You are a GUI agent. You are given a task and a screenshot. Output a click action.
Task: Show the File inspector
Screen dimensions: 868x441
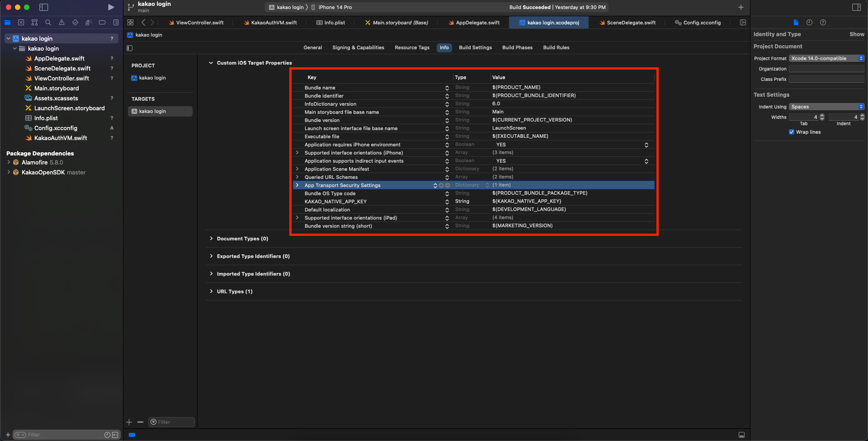pyautogui.click(x=796, y=23)
